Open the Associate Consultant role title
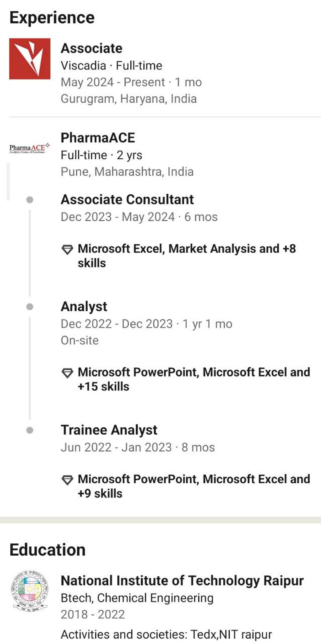 [x=127, y=199]
